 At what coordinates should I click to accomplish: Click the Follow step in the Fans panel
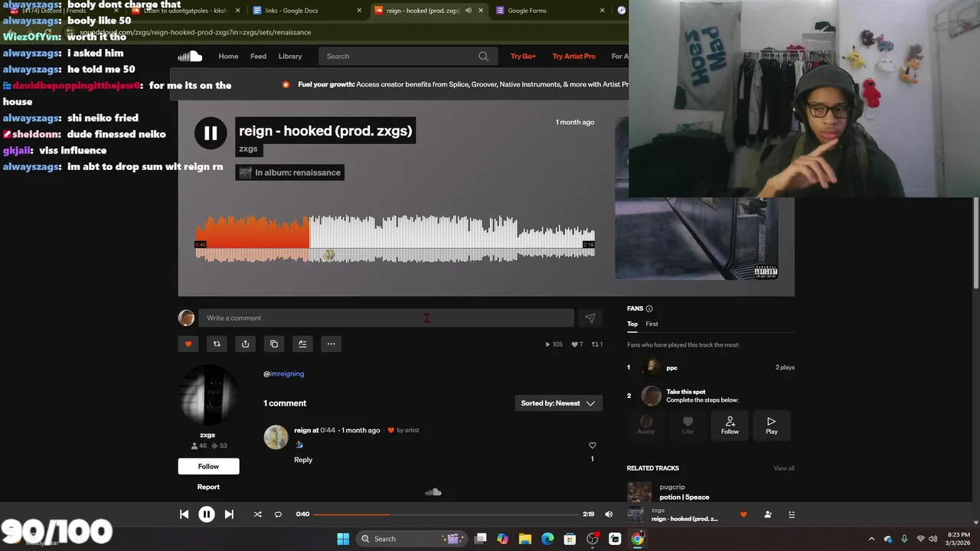coord(730,425)
